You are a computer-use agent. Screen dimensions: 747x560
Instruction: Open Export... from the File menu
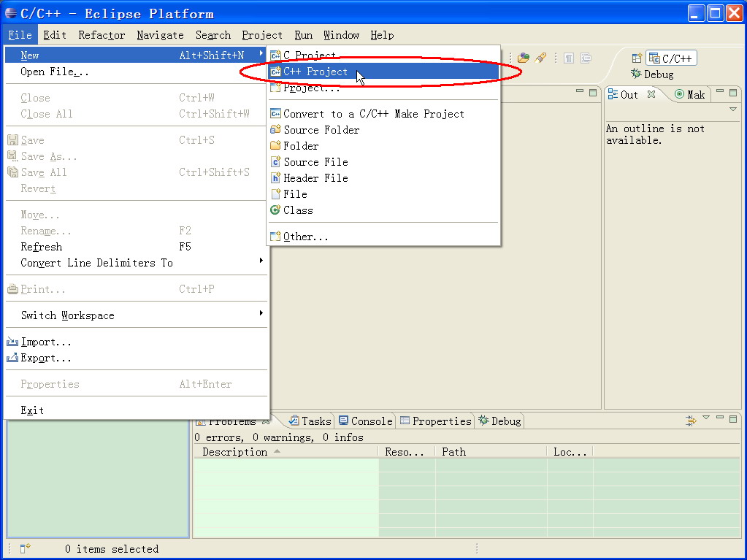coord(137,358)
